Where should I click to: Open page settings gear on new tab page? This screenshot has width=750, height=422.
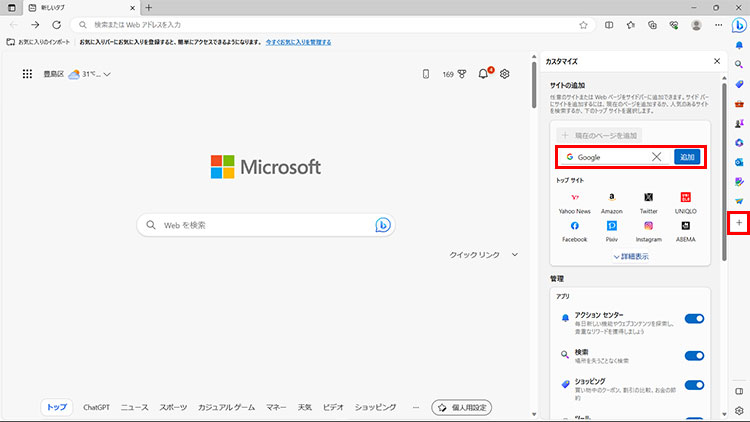(505, 74)
